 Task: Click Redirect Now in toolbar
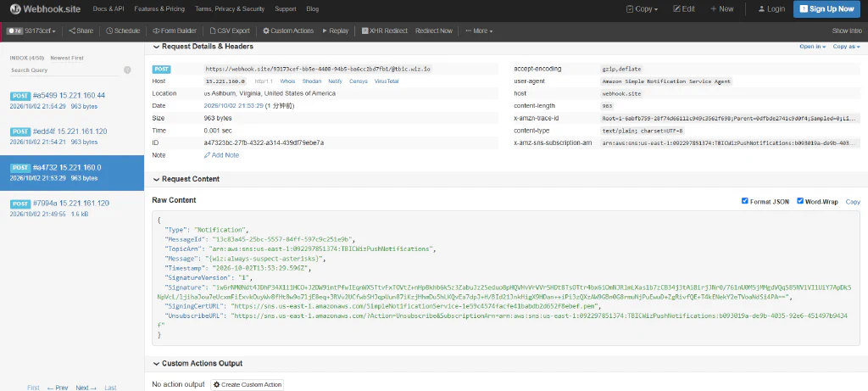(x=433, y=31)
